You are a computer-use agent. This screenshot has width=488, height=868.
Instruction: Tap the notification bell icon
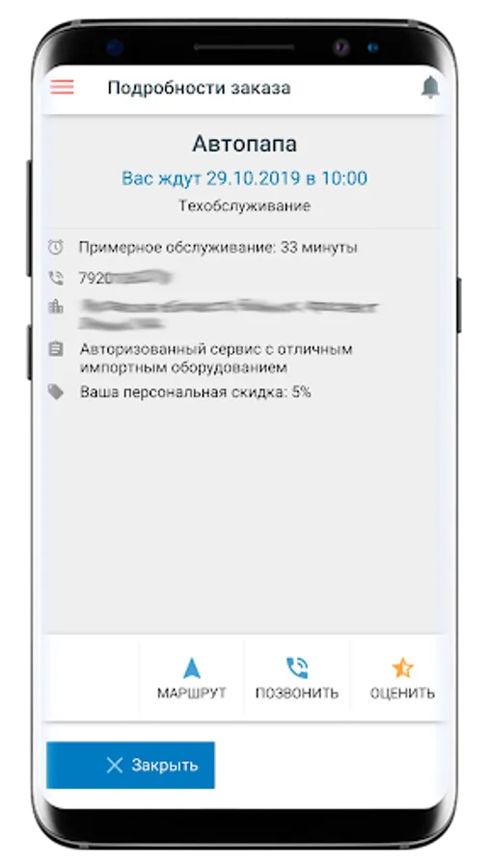(x=430, y=87)
